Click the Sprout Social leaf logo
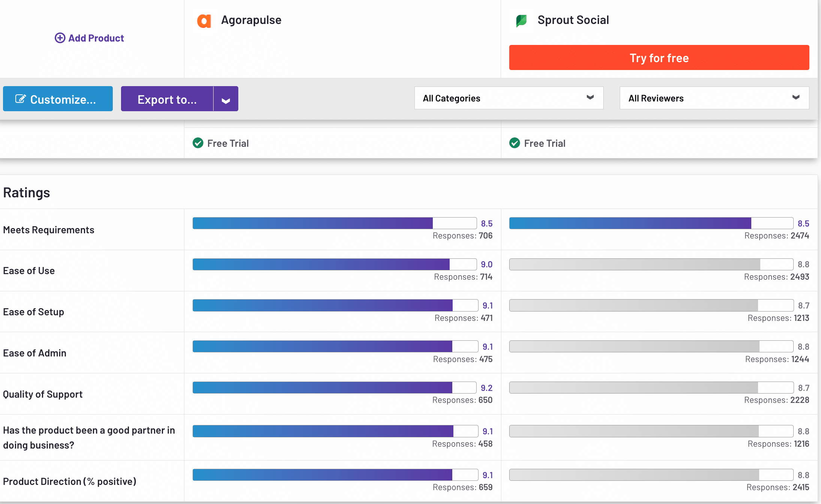 coord(522,21)
